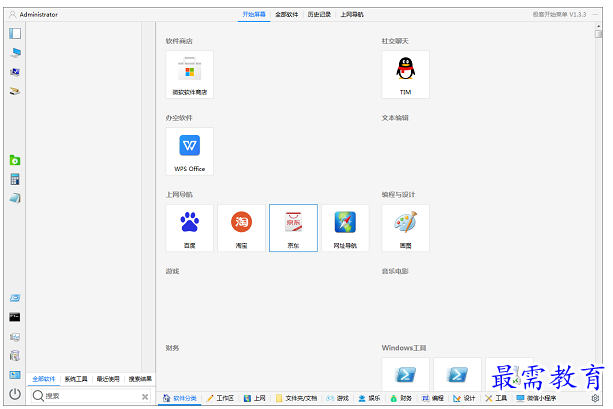Select 娱乐 in the bottom bar

pos(369,398)
